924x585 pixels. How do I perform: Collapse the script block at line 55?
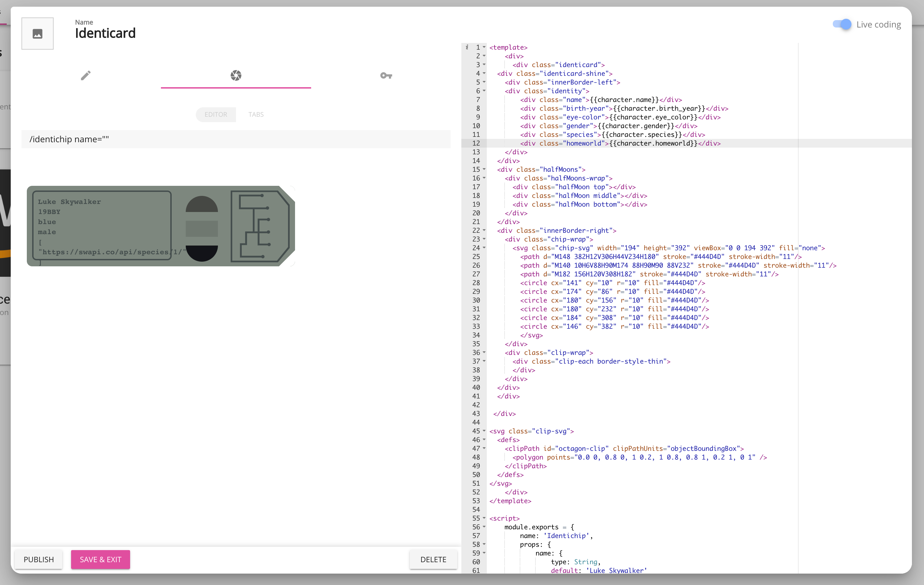coord(484,518)
